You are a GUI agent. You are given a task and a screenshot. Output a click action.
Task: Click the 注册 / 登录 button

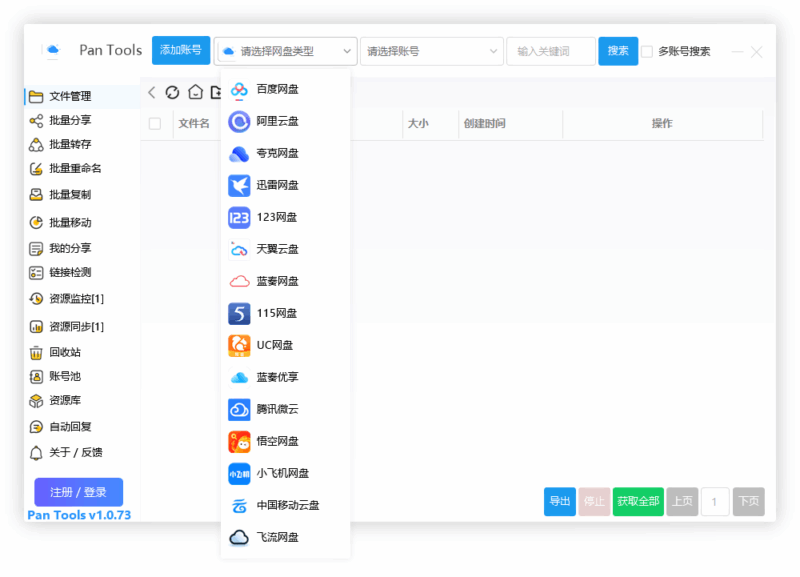click(x=79, y=492)
